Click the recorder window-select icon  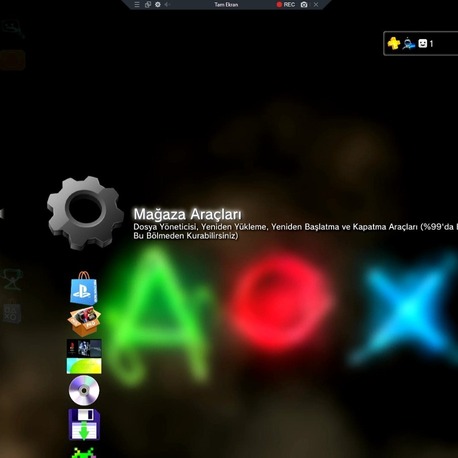pos(148,5)
